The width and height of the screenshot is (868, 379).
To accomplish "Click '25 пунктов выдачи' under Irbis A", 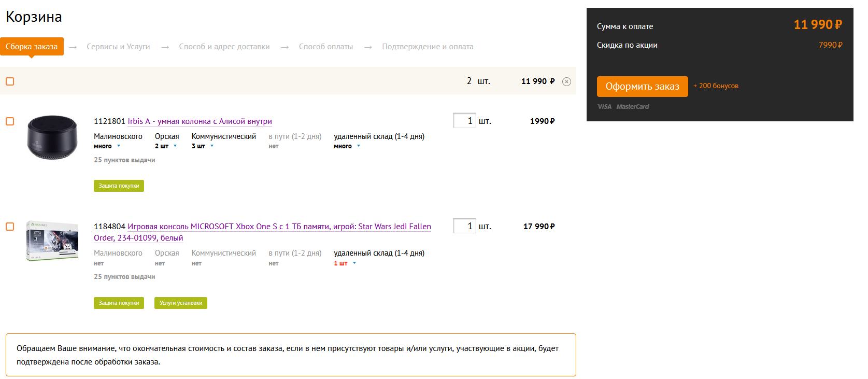I will click(124, 160).
